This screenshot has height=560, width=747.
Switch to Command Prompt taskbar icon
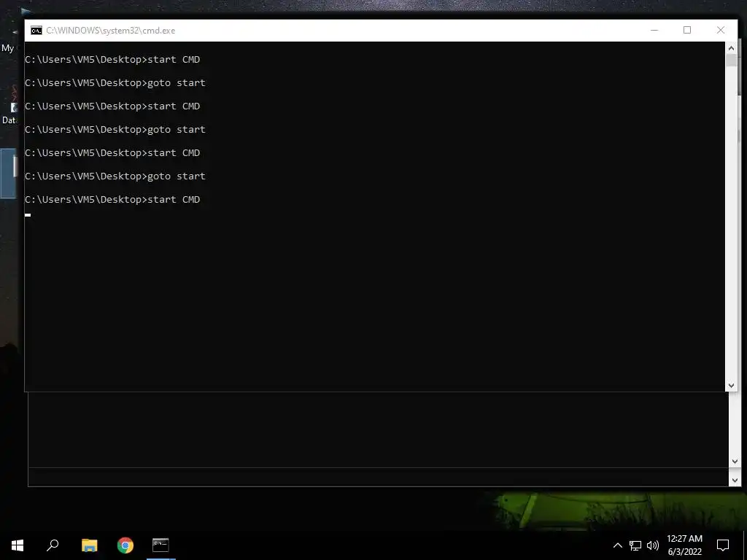click(x=160, y=545)
